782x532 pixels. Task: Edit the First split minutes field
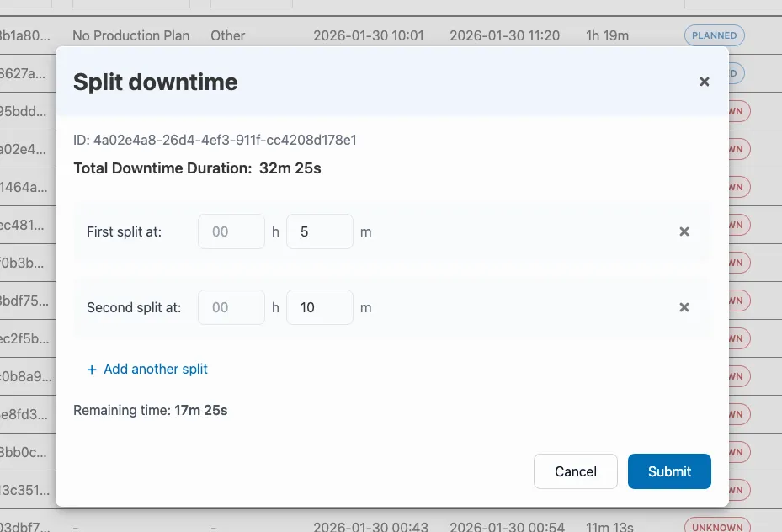coord(319,231)
